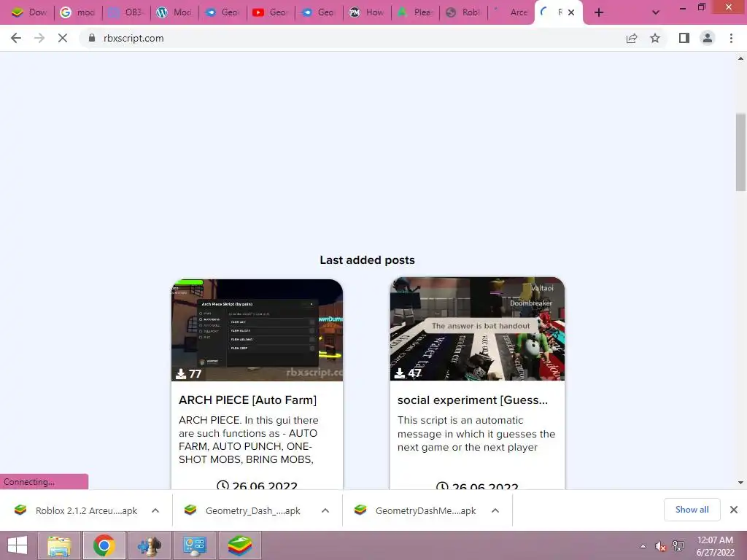The width and height of the screenshot is (747, 560).
Task: Click the scrollbar down arrow
Action: 740,483
